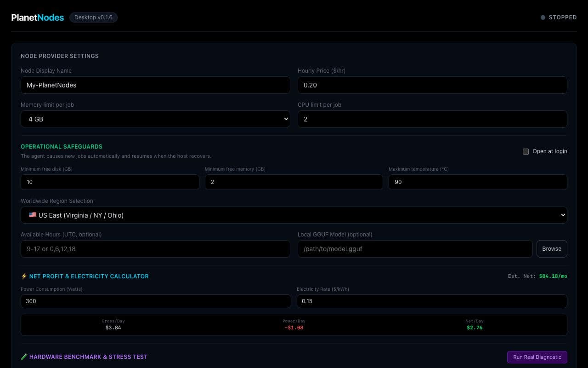Click the Browse button

(x=552, y=249)
